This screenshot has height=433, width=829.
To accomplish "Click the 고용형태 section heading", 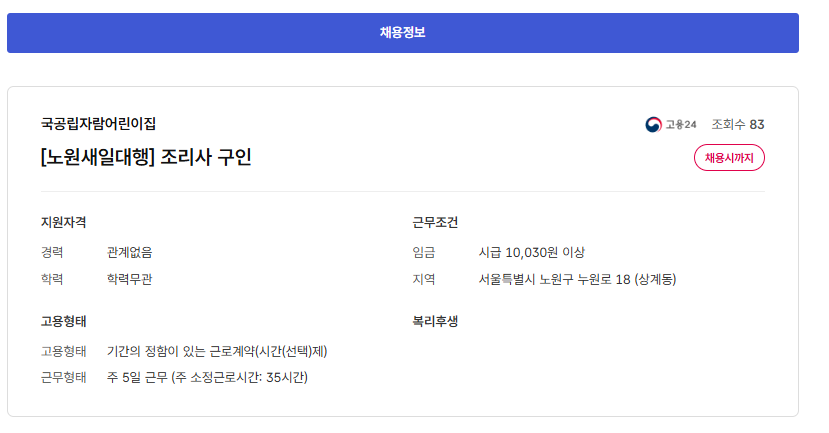I will coord(62,322).
